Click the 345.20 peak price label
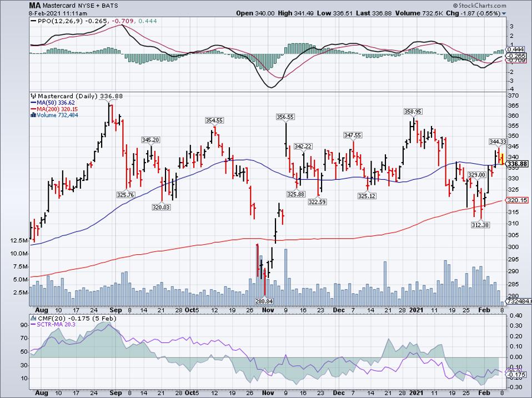Image resolution: width=532 pixels, height=398 pixels. coord(150,140)
